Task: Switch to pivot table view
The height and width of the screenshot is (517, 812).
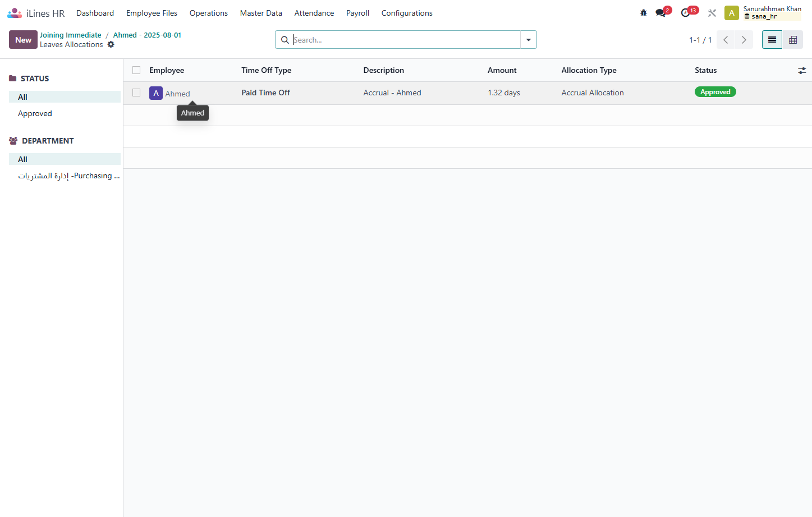Action: (x=793, y=40)
